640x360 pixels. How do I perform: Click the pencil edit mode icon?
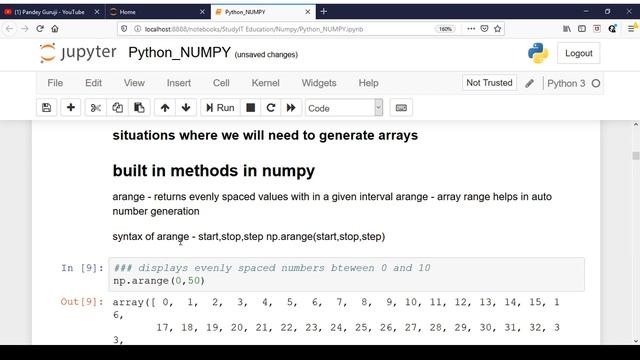coord(529,83)
